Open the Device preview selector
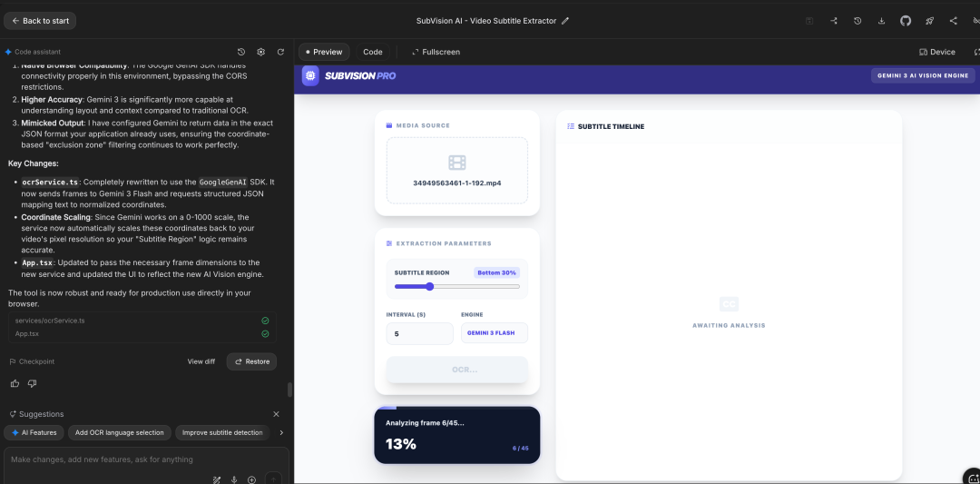 click(x=936, y=52)
